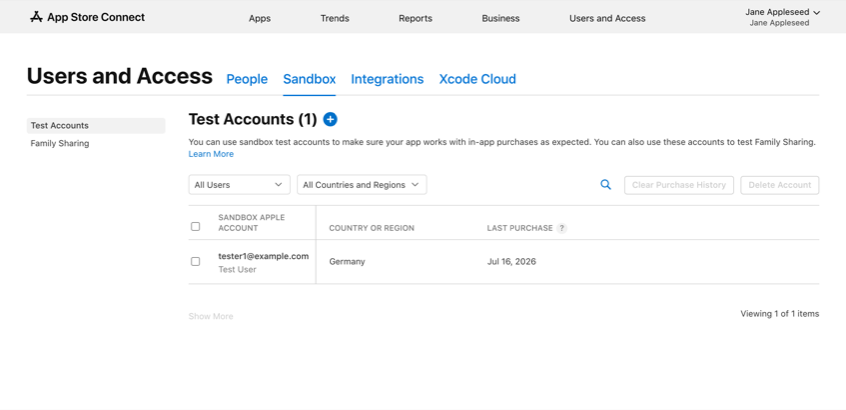This screenshot has width=846, height=410.
Task: Open the test accounts search icon
Action: pyautogui.click(x=606, y=184)
